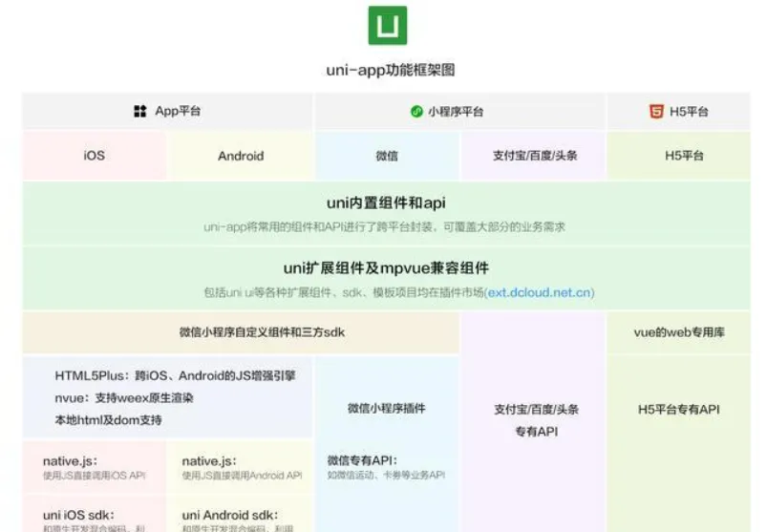Click the 'H5平台专有API' text
Image resolution: width=767 pixels, height=532 pixels.
[x=679, y=410]
